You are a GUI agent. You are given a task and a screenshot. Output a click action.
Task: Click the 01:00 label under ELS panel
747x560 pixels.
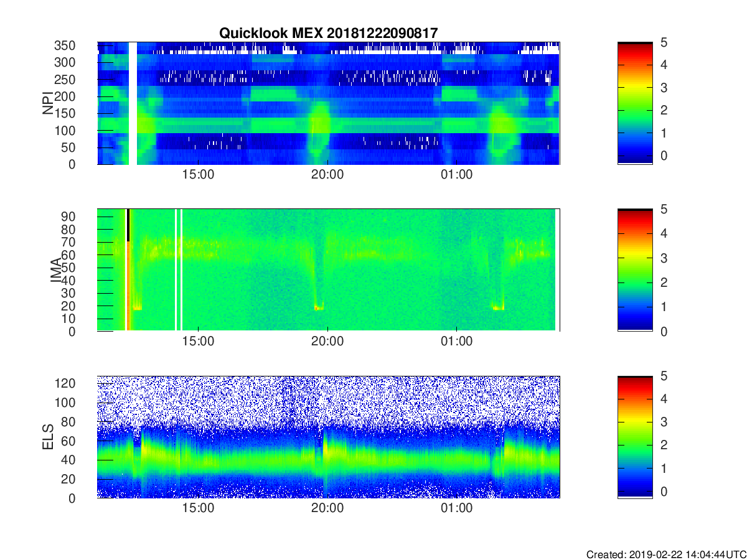click(x=457, y=508)
